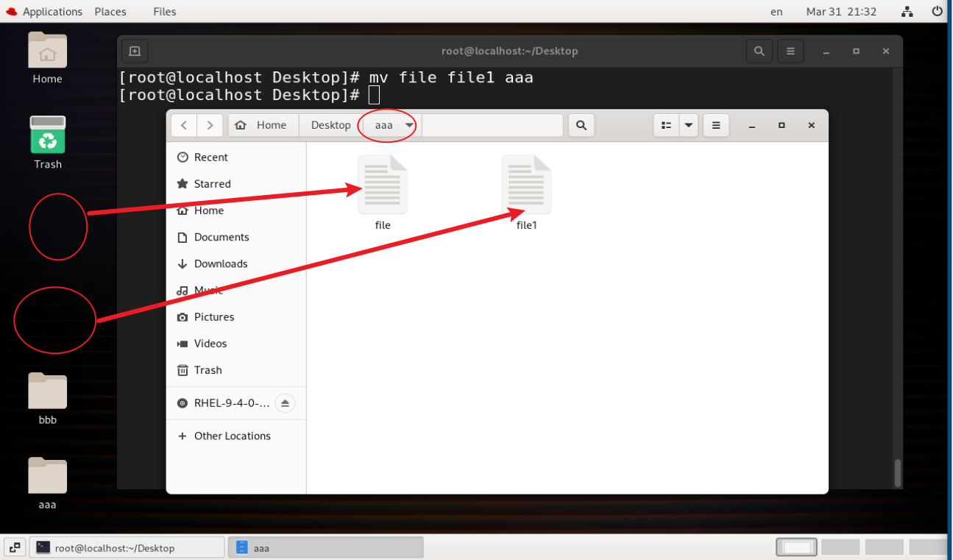Image resolution: width=953 pixels, height=560 pixels.
Task: Open Recent in the sidebar
Action: tap(236, 157)
